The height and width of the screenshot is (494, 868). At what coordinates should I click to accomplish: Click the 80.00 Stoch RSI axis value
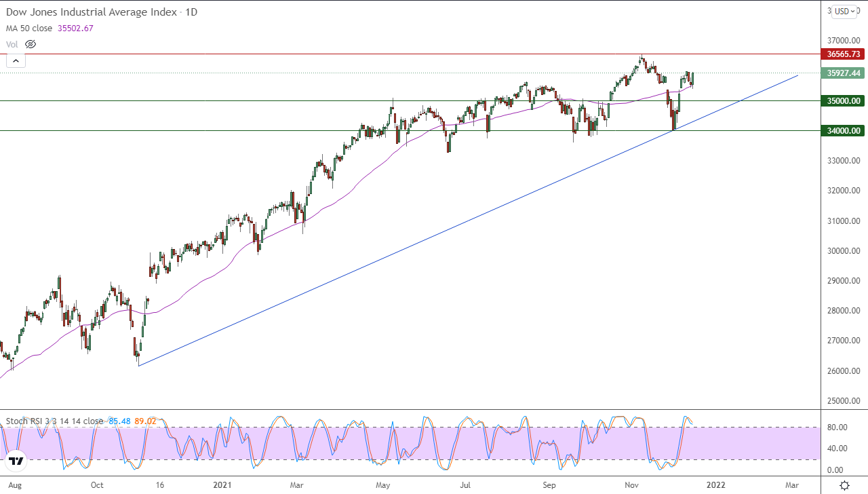click(837, 427)
